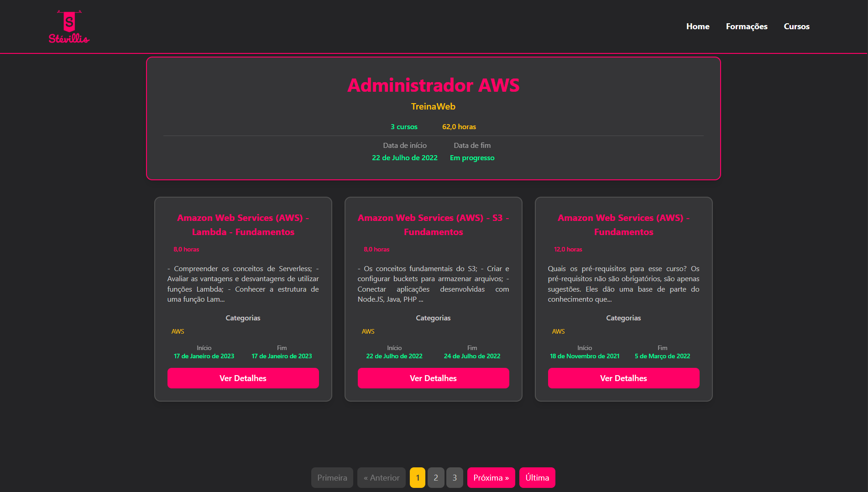
Task: View details of S3 Fundamentos course
Action: tap(433, 378)
